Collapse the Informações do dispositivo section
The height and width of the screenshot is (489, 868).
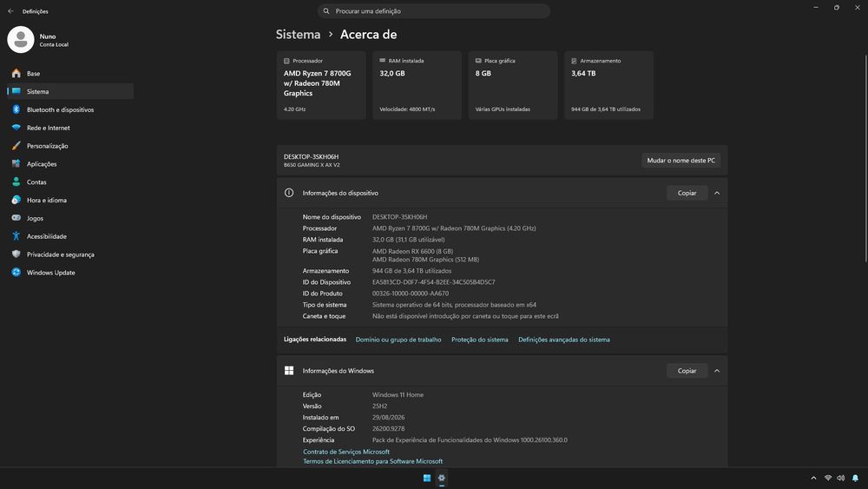[x=717, y=193]
